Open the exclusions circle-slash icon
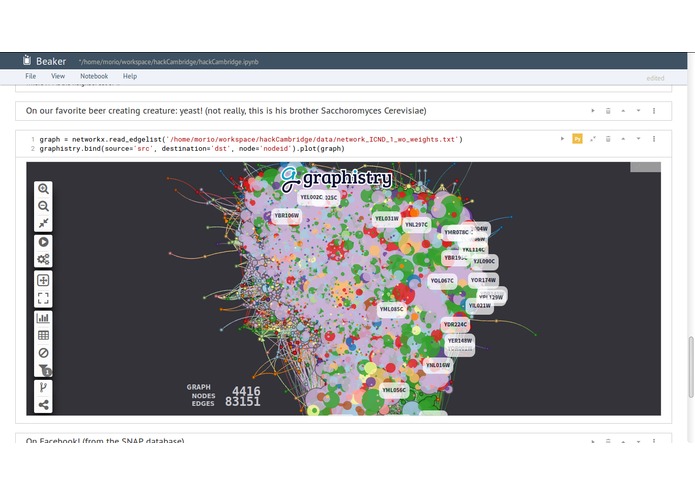695x494 pixels. pyautogui.click(x=43, y=353)
